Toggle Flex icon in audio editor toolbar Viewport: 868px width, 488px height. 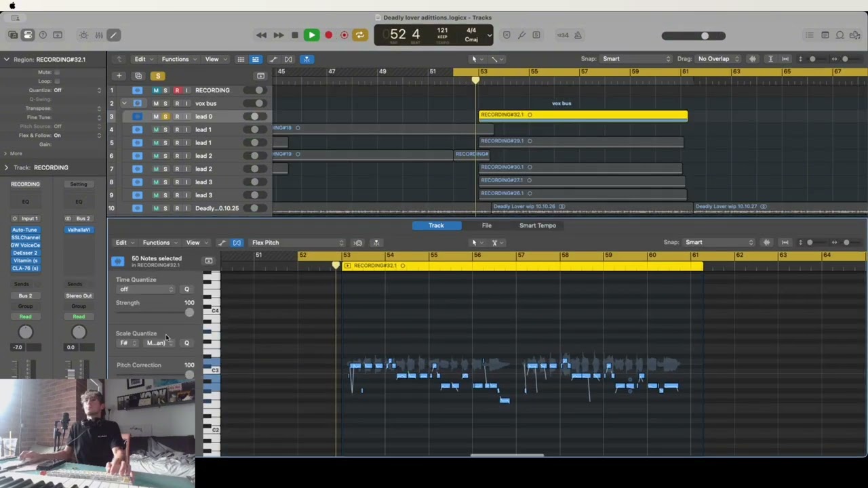[237, 243]
